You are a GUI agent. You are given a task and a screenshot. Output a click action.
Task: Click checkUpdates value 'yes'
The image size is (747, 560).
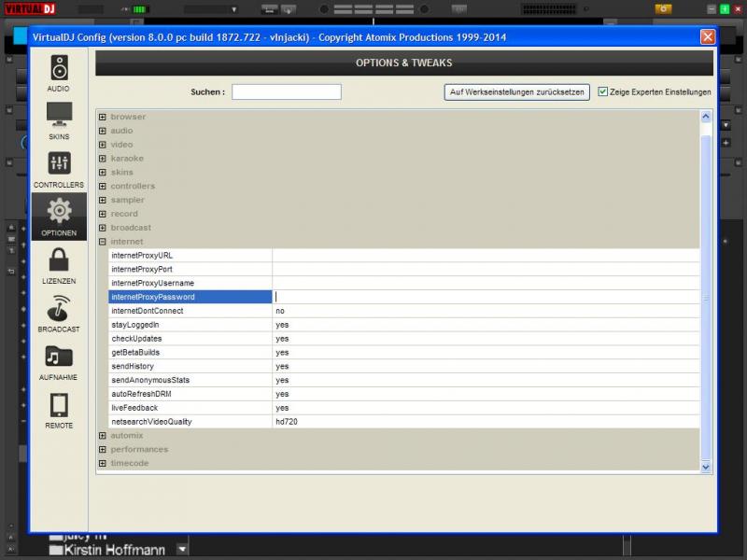(282, 339)
